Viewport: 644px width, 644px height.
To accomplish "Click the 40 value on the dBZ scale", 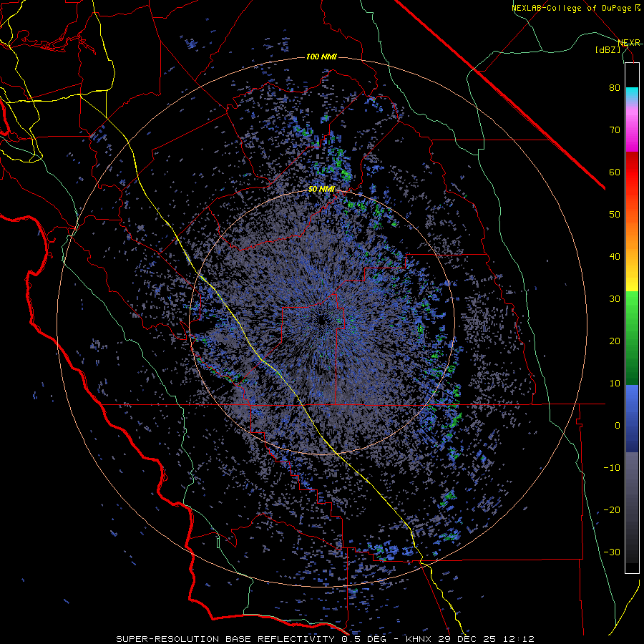I will click(615, 257).
